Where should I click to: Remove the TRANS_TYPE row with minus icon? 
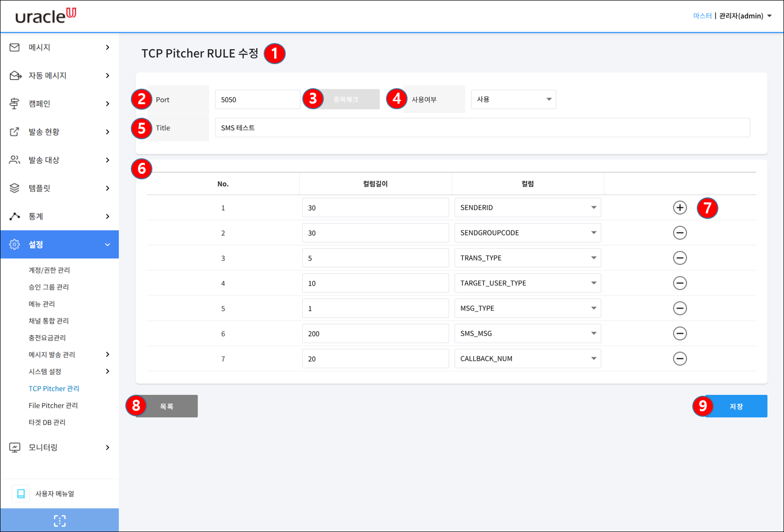[680, 258]
